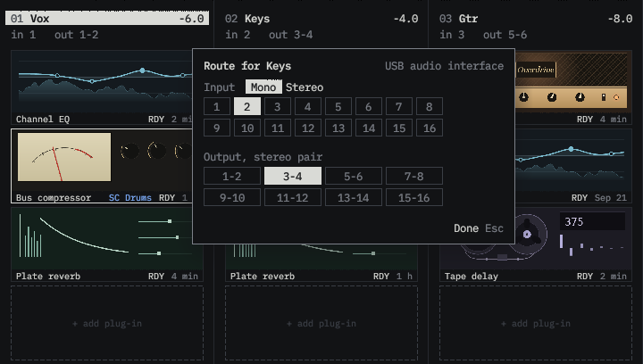Click the second knob on Bus compressor

click(x=156, y=151)
